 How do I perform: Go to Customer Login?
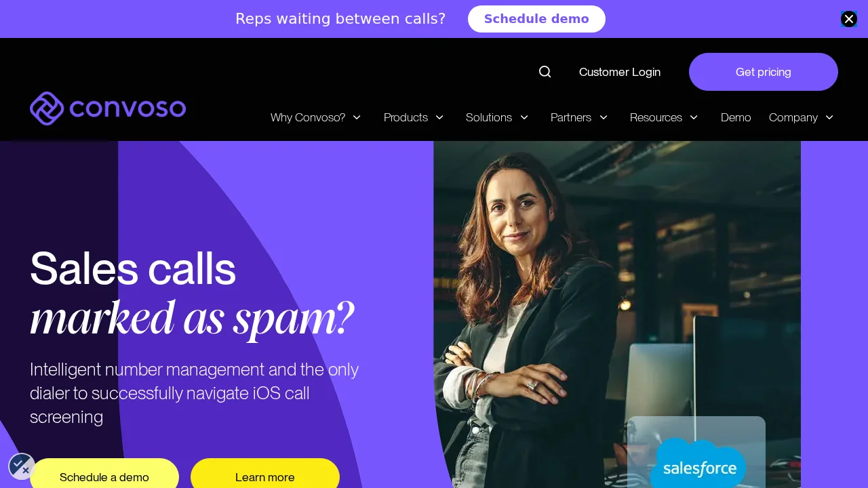click(620, 72)
